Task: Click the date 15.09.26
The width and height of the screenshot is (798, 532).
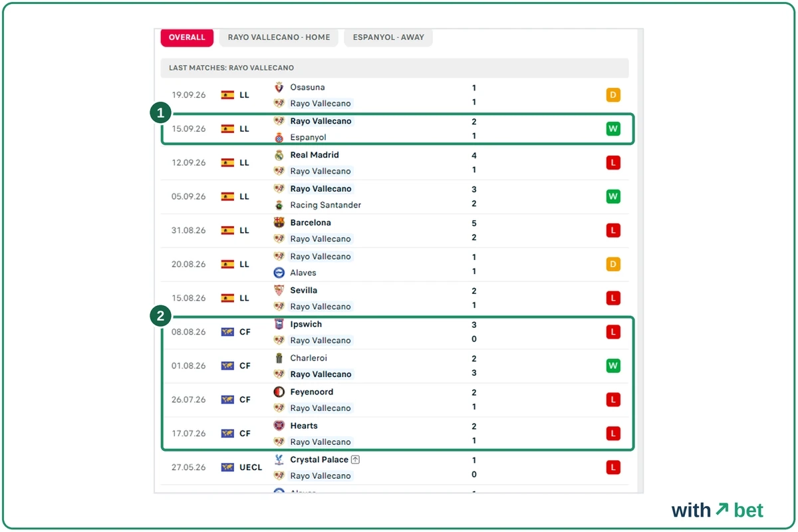Action: pyautogui.click(x=189, y=129)
